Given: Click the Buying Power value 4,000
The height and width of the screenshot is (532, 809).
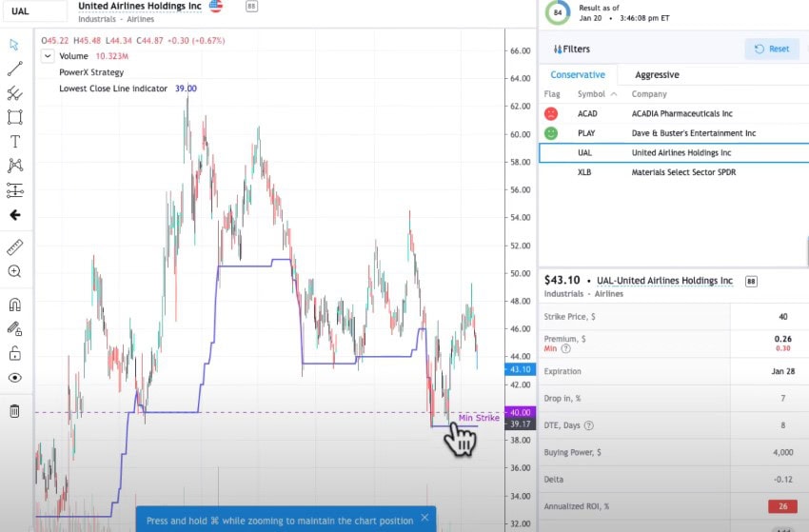Looking at the screenshot, I should pos(782,453).
